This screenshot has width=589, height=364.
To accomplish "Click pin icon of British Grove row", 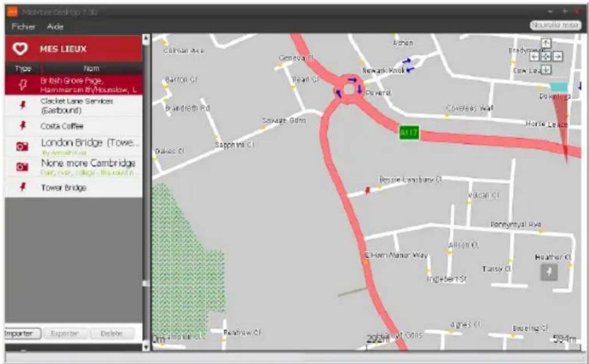I will (22, 85).
